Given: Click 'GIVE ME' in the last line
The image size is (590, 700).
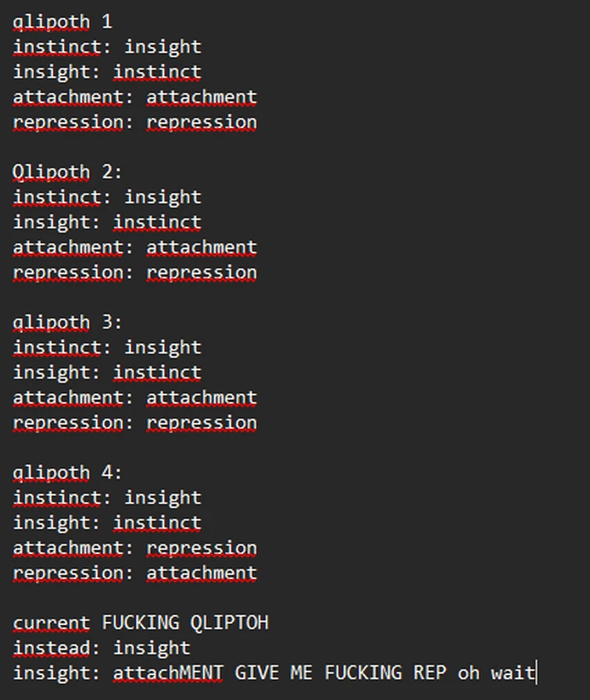Looking at the screenshot, I should point(274,673).
